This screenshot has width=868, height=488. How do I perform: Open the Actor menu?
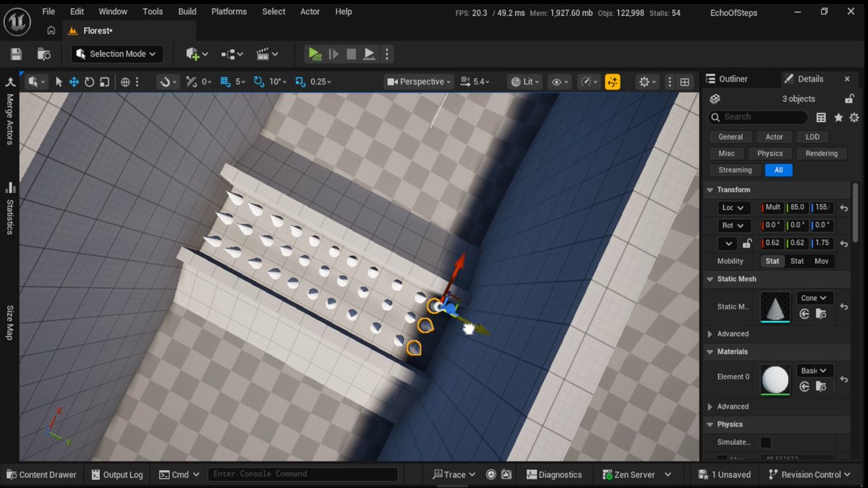pos(310,12)
